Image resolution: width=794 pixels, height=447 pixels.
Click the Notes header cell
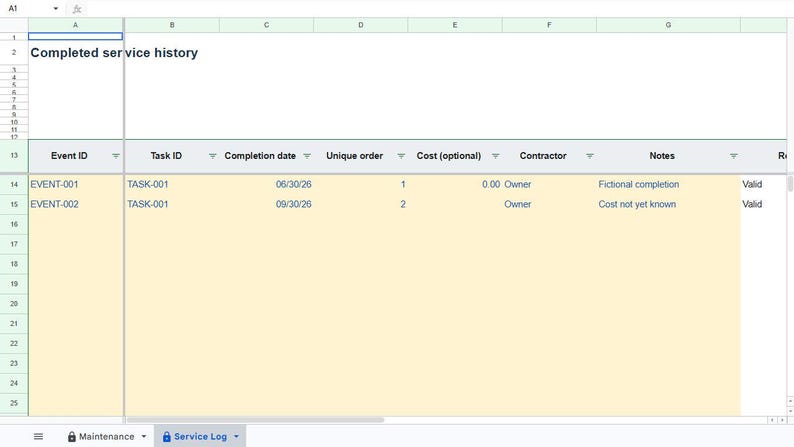coord(668,156)
